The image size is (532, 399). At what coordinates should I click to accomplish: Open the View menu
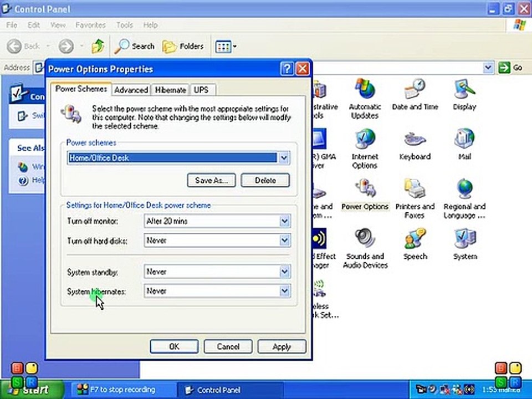(58, 25)
